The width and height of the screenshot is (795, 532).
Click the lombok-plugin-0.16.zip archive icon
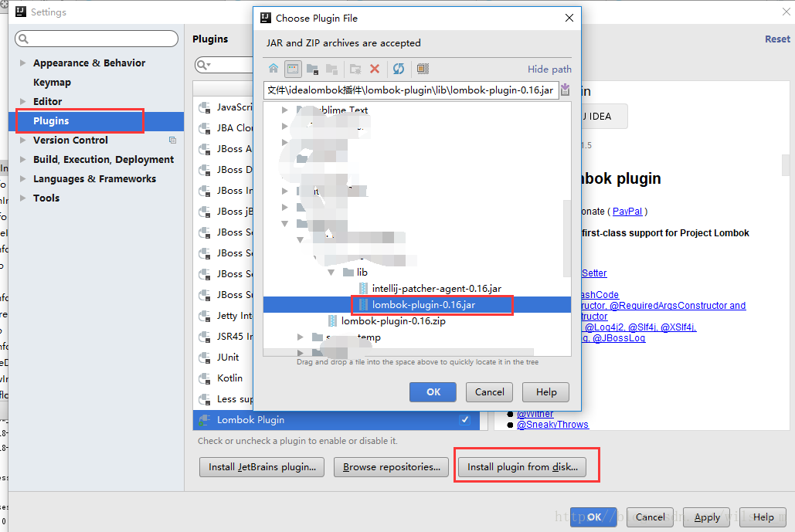(332, 320)
